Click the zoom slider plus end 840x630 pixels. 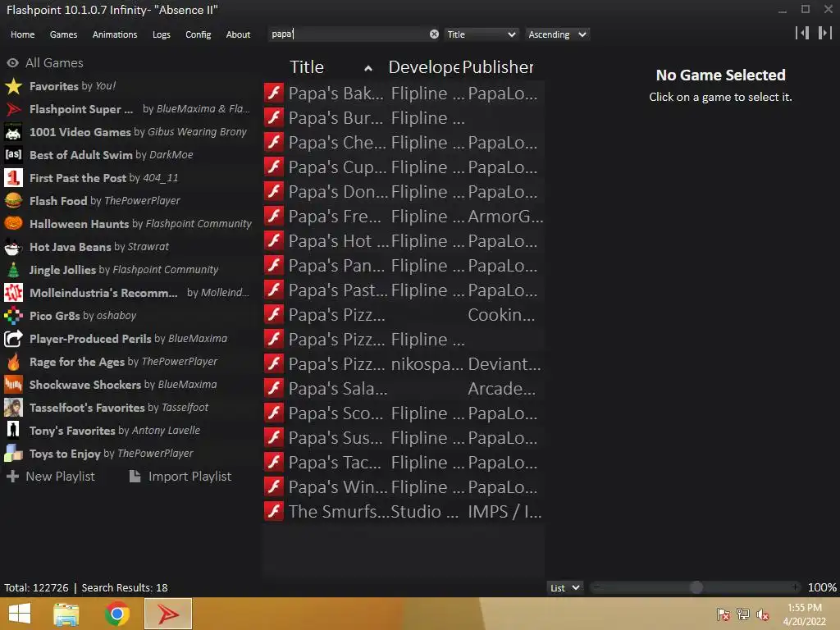[x=796, y=587]
